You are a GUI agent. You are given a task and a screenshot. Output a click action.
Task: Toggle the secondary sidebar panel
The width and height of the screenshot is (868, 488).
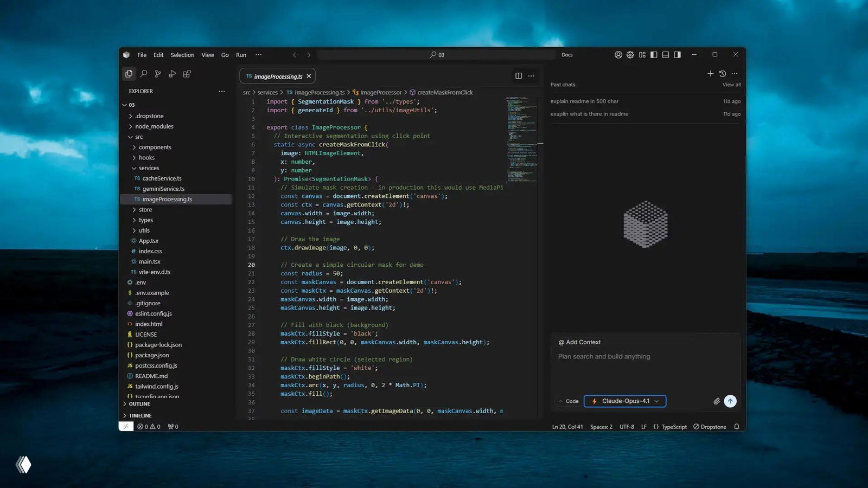coord(677,55)
